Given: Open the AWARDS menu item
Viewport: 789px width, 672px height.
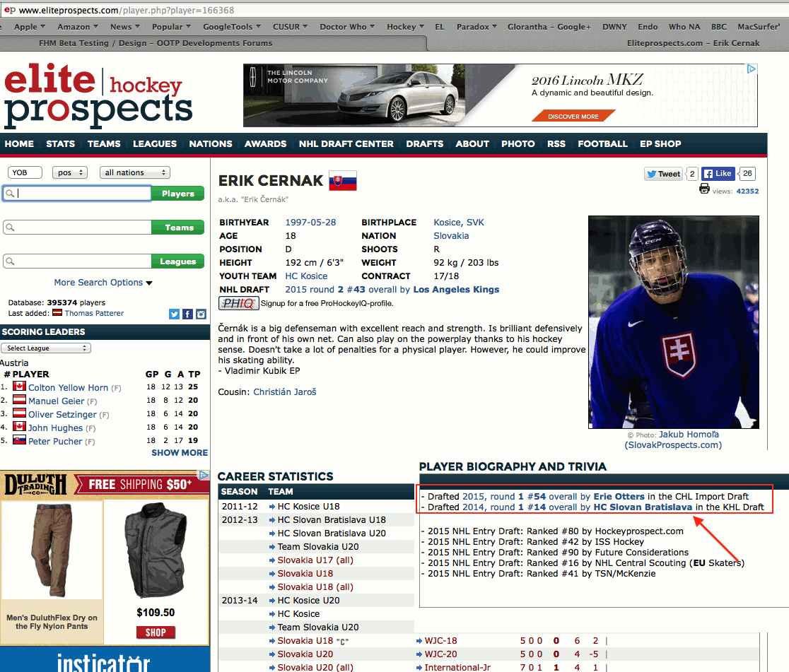Looking at the screenshot, I should pyautogui.click(x=266, y=144).
